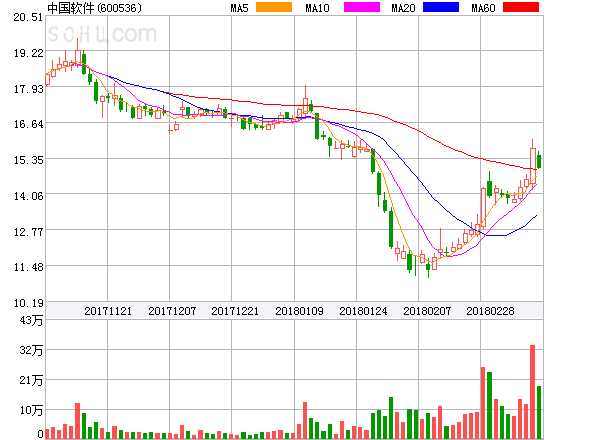Click the 20171207 date marker
This screenshot has height=440, width=600.
172,311
